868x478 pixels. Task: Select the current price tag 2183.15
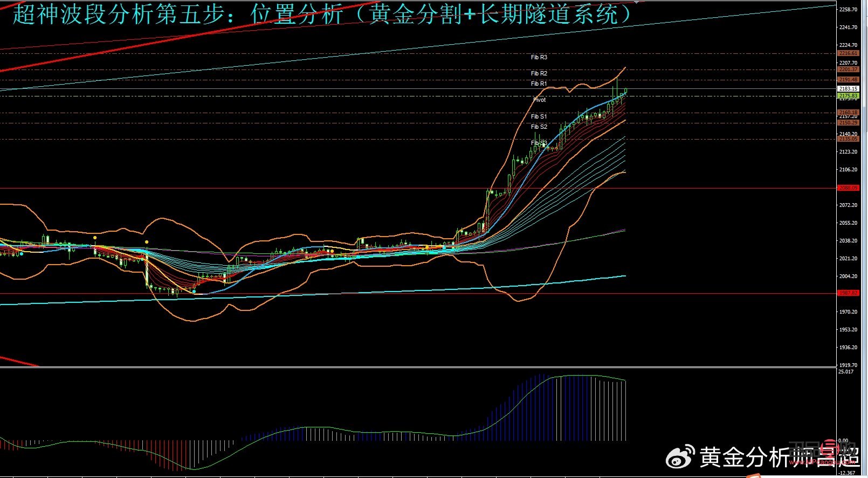(x=848, y=88)
